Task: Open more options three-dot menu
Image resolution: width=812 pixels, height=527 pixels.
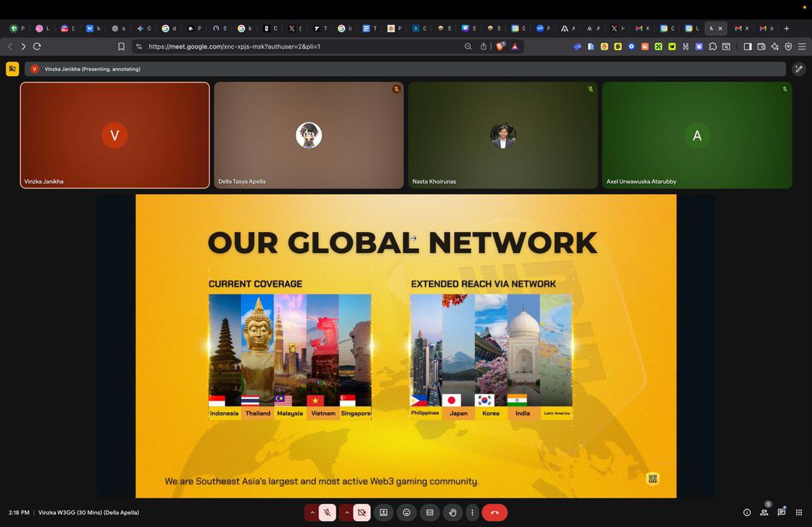Action: pos(472,513)
